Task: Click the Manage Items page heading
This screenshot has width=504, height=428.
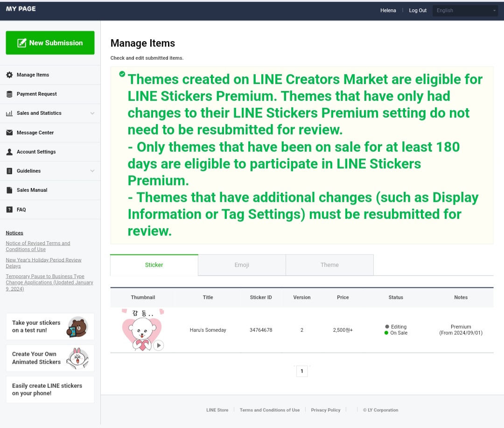Action: (143, 43)
